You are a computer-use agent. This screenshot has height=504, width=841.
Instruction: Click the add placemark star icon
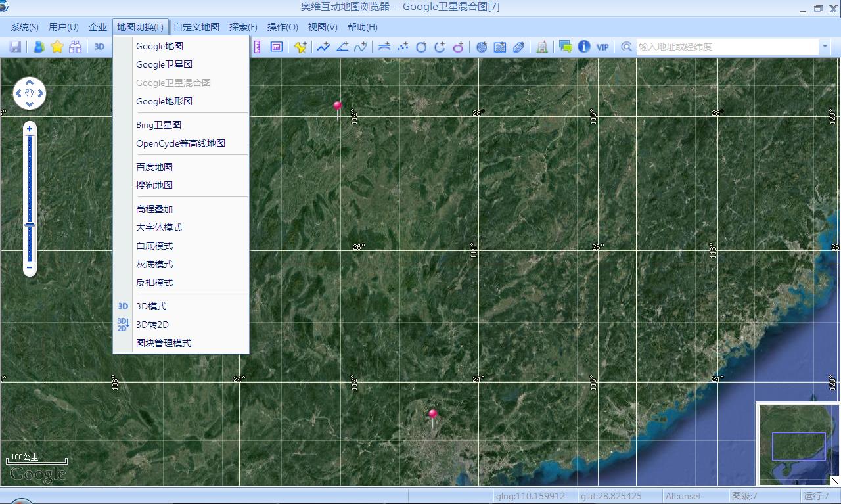tap(300, 47)
